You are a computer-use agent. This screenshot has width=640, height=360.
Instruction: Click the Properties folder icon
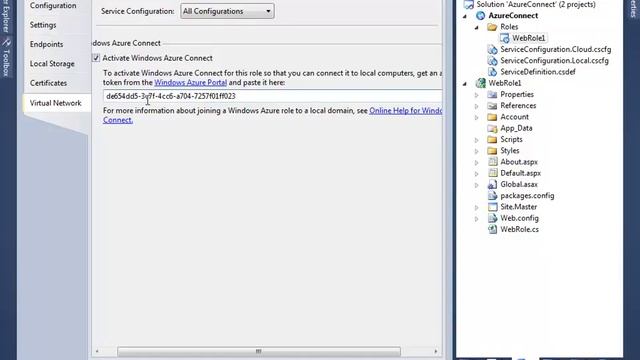pyautogui.click(x=492, y=94)
